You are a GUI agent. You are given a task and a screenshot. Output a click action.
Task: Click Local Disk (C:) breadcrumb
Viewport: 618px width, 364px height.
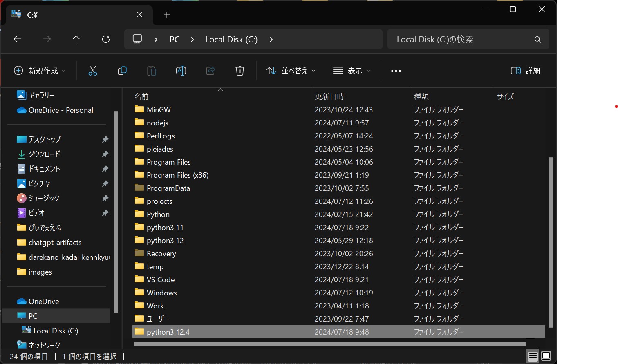pos(231,40)
